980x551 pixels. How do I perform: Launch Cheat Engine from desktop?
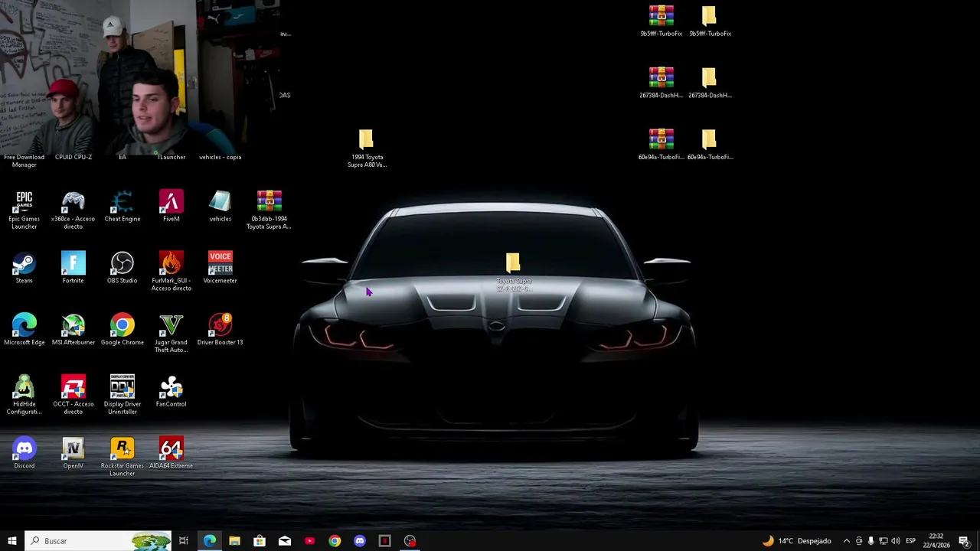click(x=122, y=207)
